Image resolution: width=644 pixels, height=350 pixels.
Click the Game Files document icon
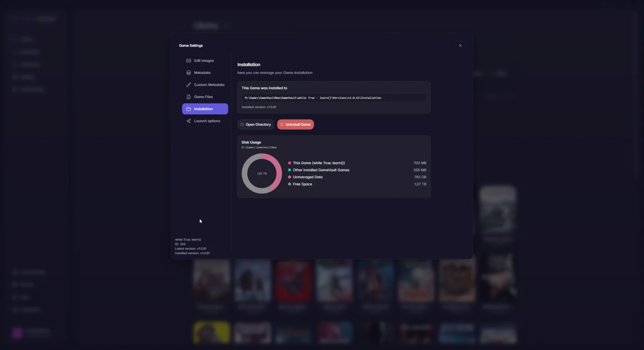[x=188, y=97]
